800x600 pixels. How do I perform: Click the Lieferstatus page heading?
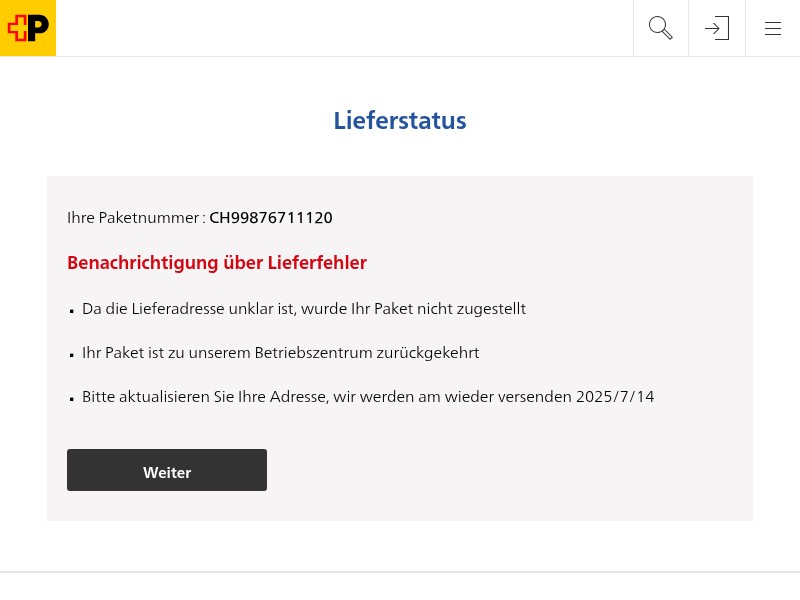tap(400, 120)
